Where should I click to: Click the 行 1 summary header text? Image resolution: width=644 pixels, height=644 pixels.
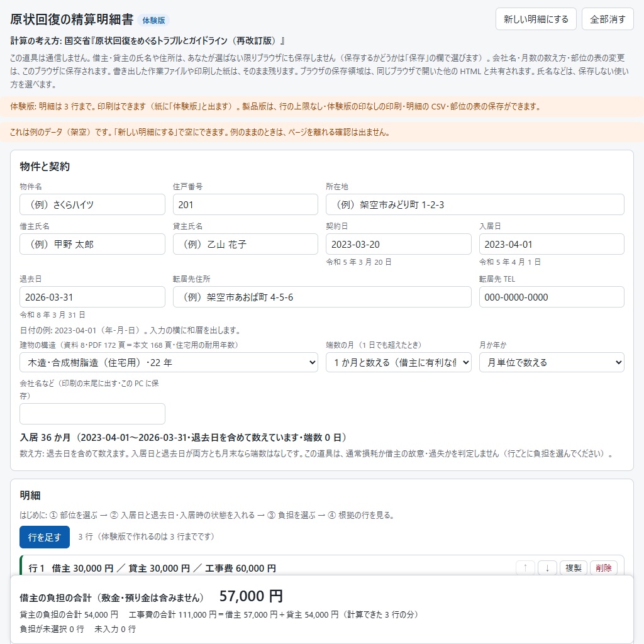coord(152,568)
